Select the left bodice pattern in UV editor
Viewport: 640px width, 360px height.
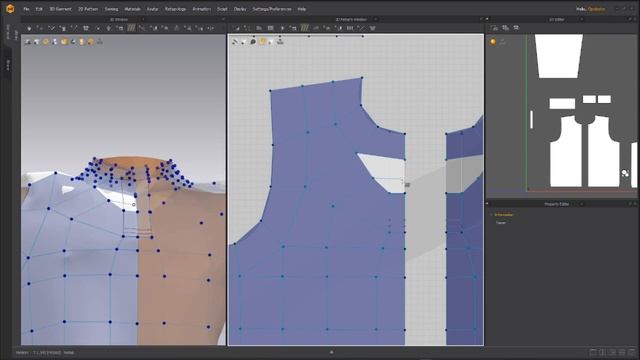click(x=566, y=152)
